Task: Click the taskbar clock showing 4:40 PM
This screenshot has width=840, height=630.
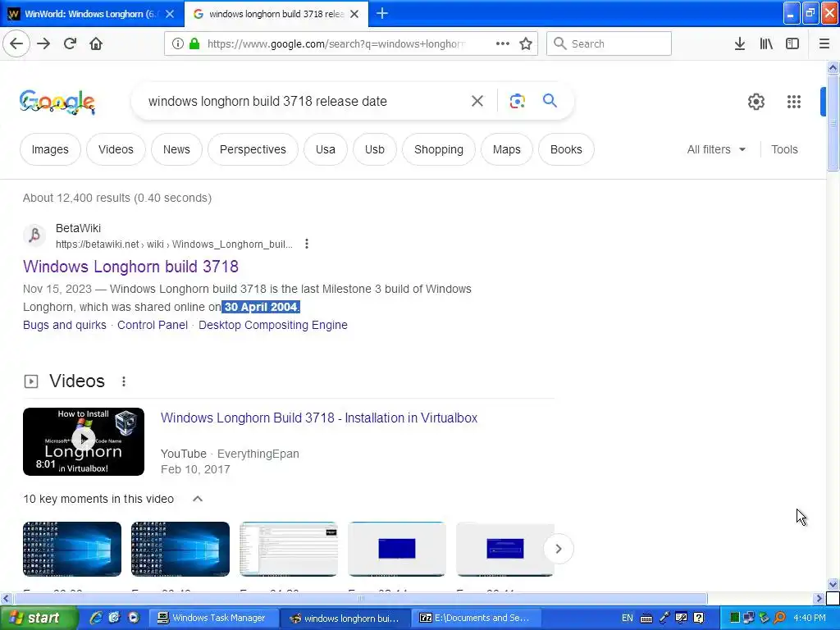Action: tap(810, 619)
